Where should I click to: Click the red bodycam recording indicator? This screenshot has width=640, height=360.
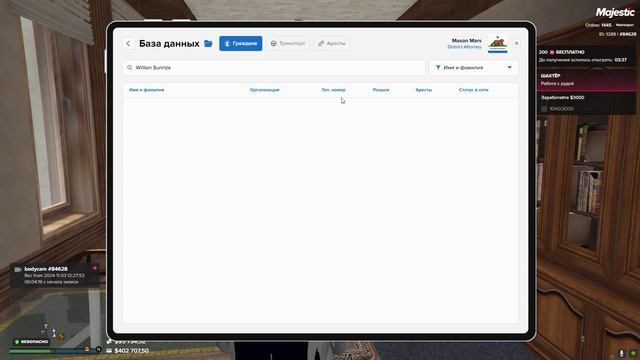(x=95, y=268)
